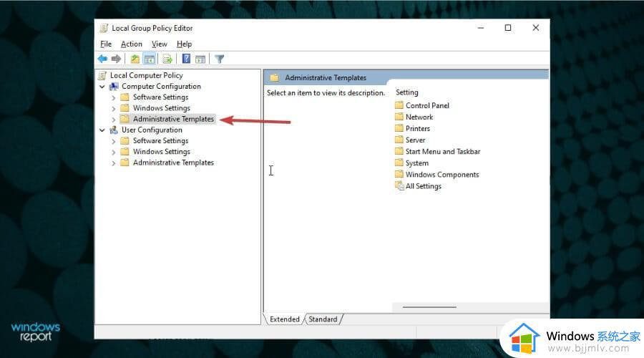The width and height of the screenshot is (644, 358).
Task: Click the Local Computer Policy root icon
Action: tap(102, 75)
